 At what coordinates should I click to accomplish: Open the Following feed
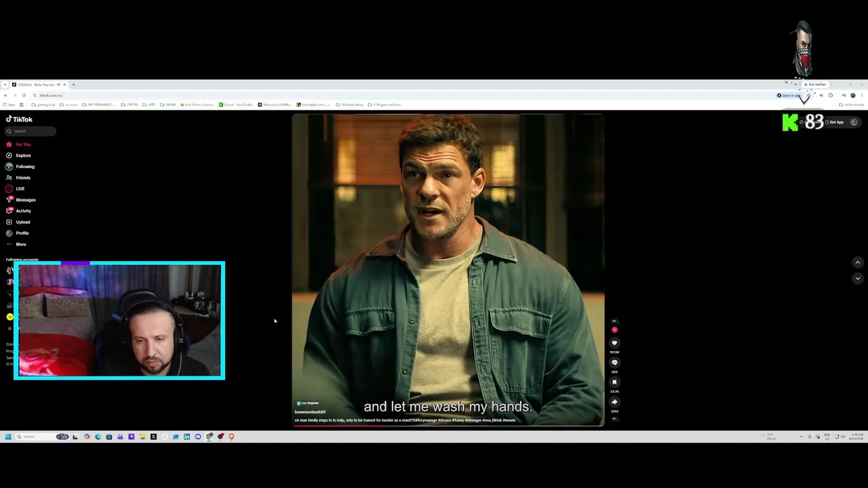pyautogui.click(x=20, y=167)
